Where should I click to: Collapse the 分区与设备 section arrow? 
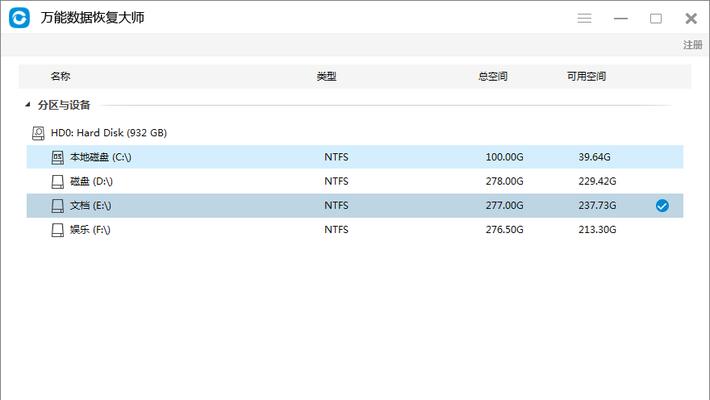coord(28,105)
